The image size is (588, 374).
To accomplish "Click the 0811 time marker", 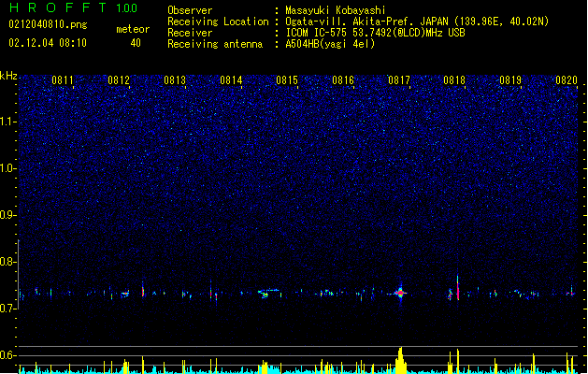I will (x=63, y=80).
